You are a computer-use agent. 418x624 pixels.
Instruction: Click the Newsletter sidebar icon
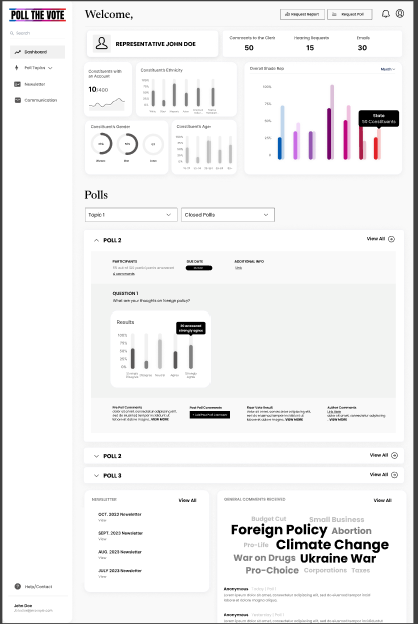(x=18, y=84)
